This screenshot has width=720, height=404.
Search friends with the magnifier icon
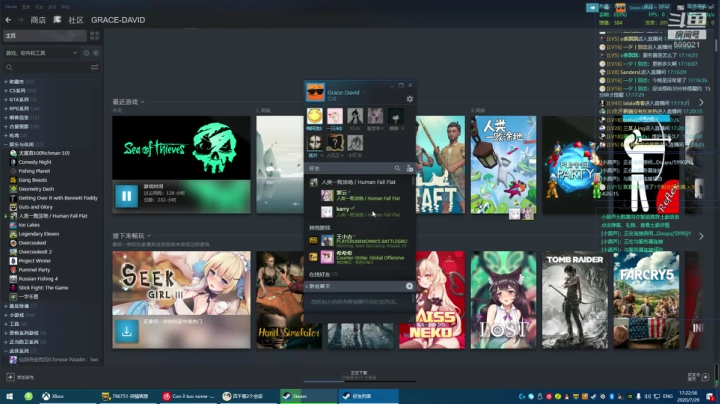[397, 168]
